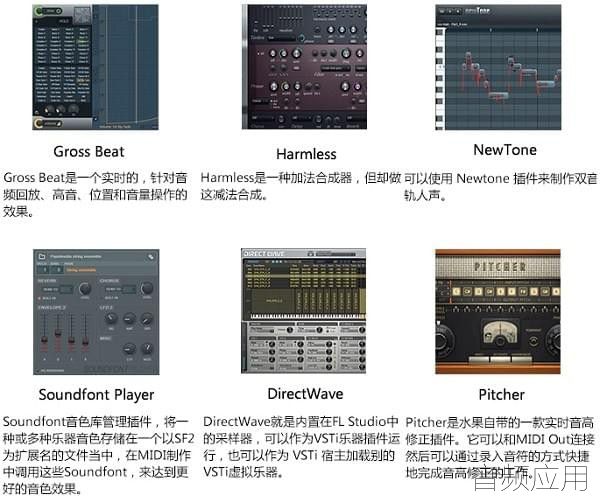Image resolution: width=600 pixels, height=502 pixels.
Task: Open the Pitcher plugin screenshot
Action: point(498,311)
